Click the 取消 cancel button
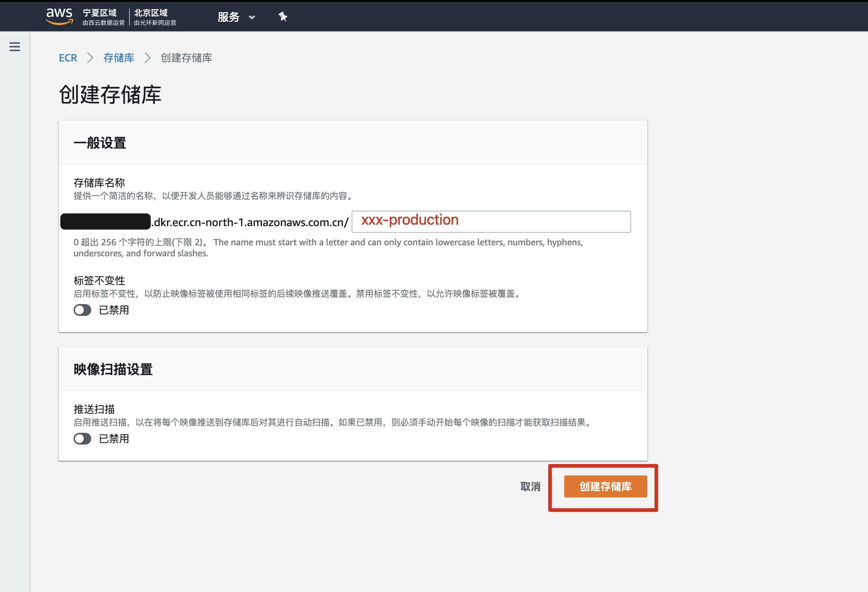 click(x=530, y=486)
